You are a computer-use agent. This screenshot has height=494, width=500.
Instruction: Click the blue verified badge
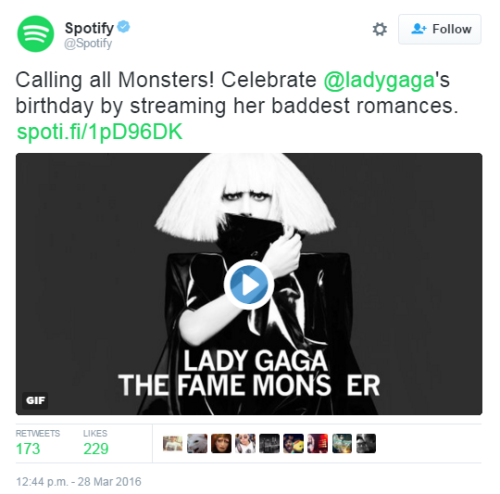[124, 27]
